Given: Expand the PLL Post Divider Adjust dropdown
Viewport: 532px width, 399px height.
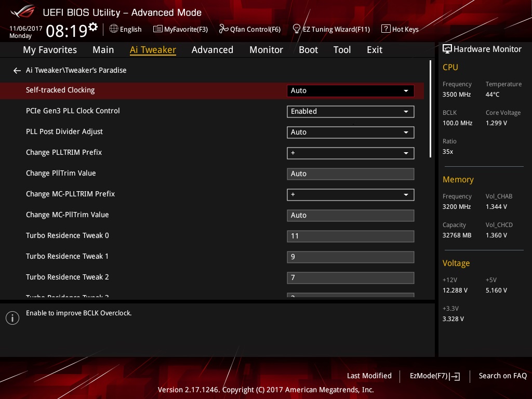Looking at the screenshot, I should coord(351,132).
